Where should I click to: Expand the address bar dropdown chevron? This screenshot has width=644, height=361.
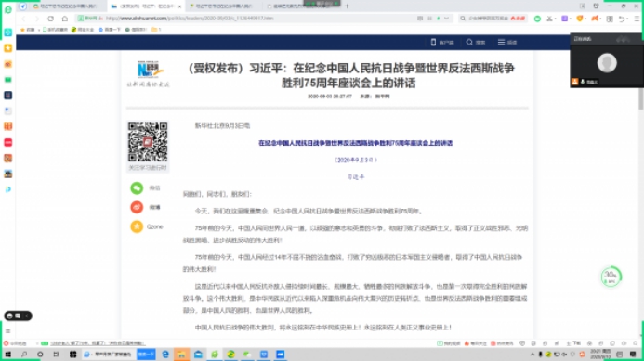coord(446,19)
